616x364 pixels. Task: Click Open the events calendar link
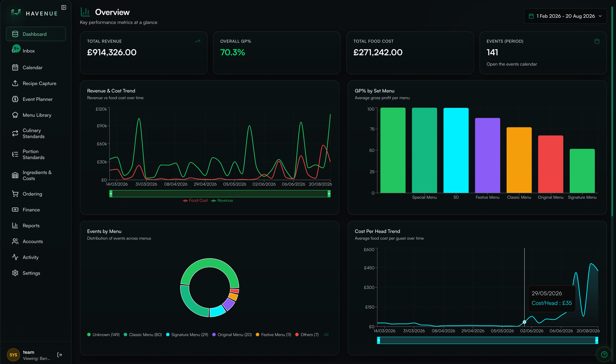[512, 64]
